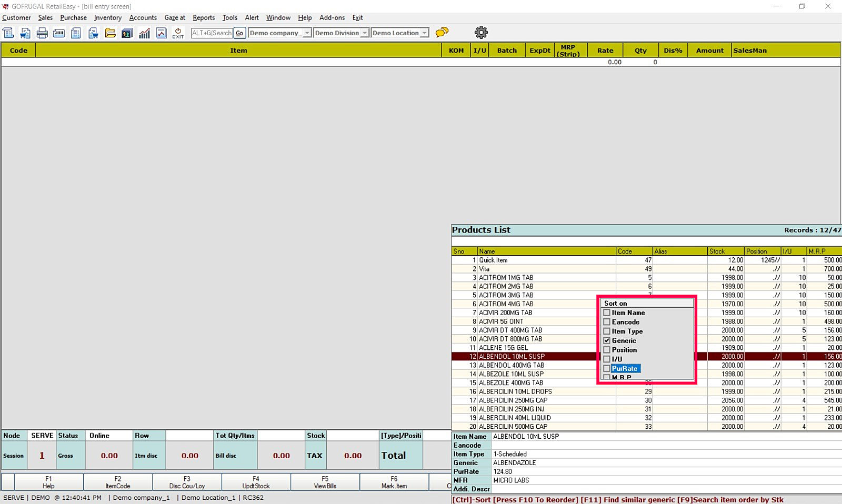Expand the Demo Location dropdown
Image resolution: width=842 pixels, height=504 pixels.
[x=424, y=33]
